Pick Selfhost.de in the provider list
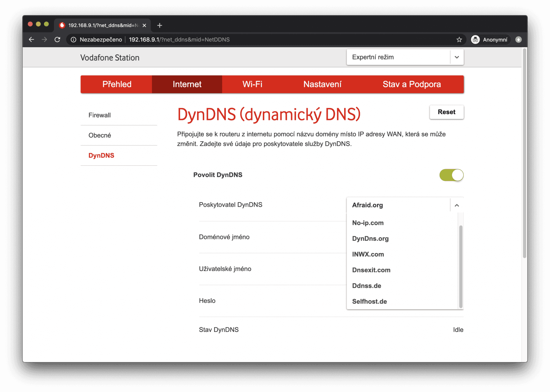 click(370, 302)
